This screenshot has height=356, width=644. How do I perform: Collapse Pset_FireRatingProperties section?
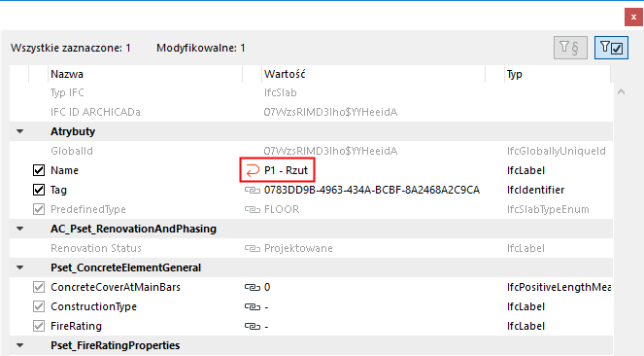pyautogui.click(x=19, y=345)
